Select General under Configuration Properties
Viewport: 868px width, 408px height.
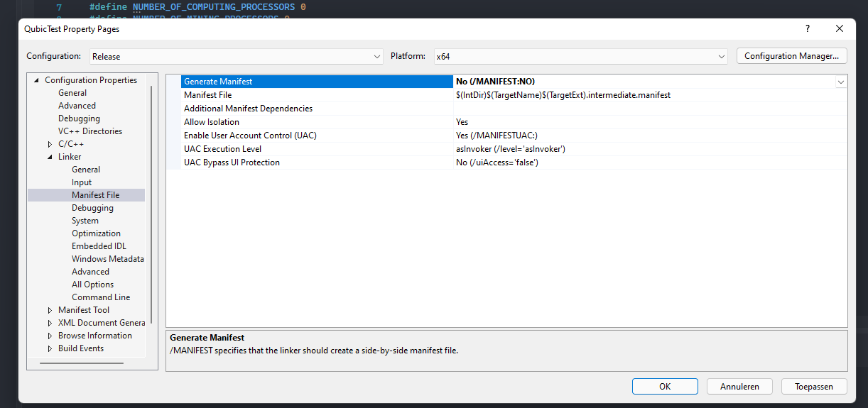tap(72, 93)
